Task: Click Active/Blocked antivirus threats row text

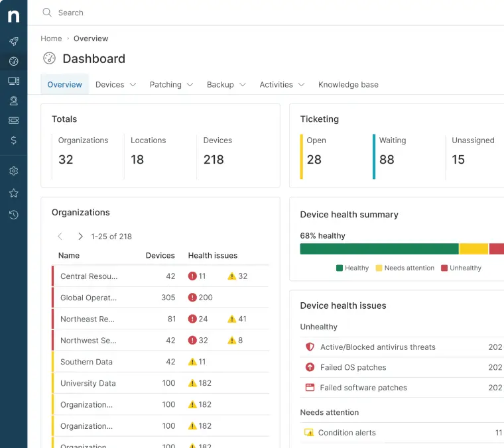Action: coord(378,347)
